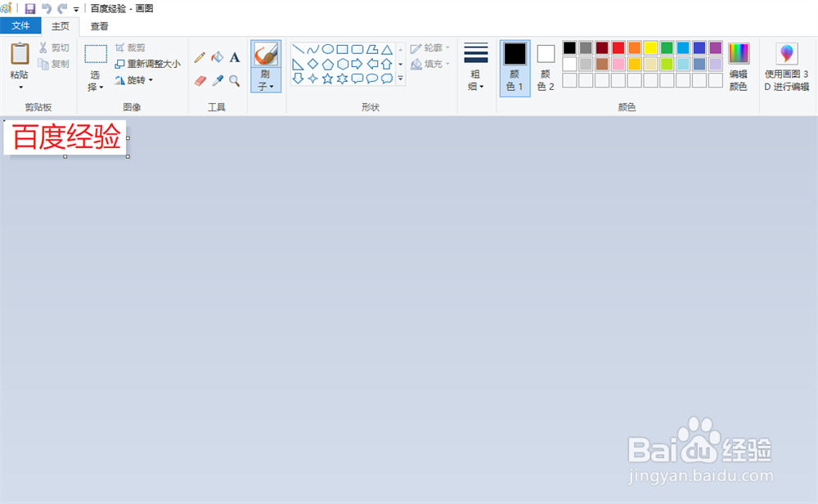
Task: Click Resize (重新调整大小)
Action: tap(147, 64)
